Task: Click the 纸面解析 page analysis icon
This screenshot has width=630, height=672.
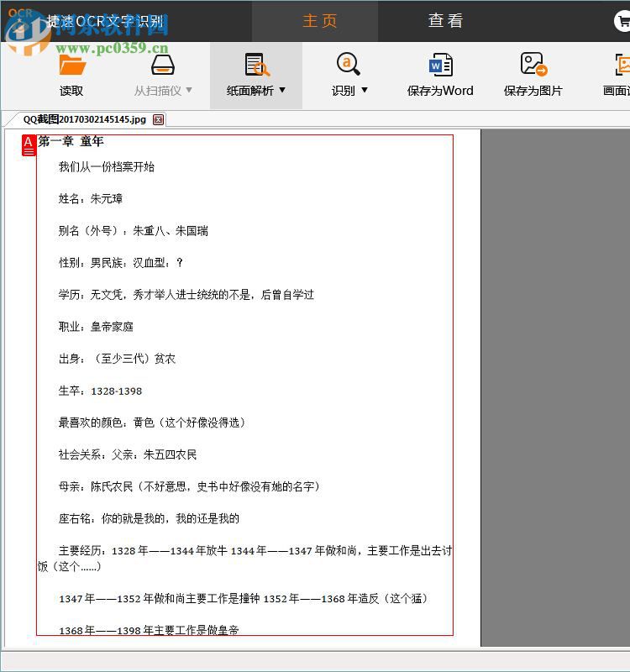Action: pos(256,65)
